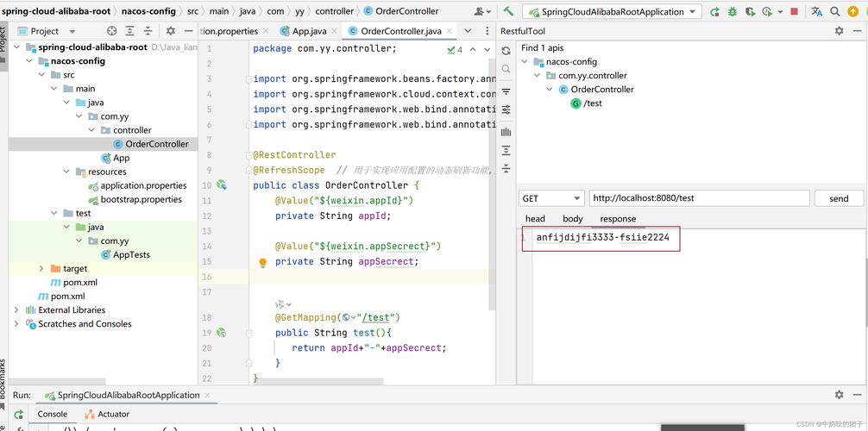868x431 pixels.
Task: Hide the RestfulTool panel
Action: pyautogui.click(x=858, y=31)
